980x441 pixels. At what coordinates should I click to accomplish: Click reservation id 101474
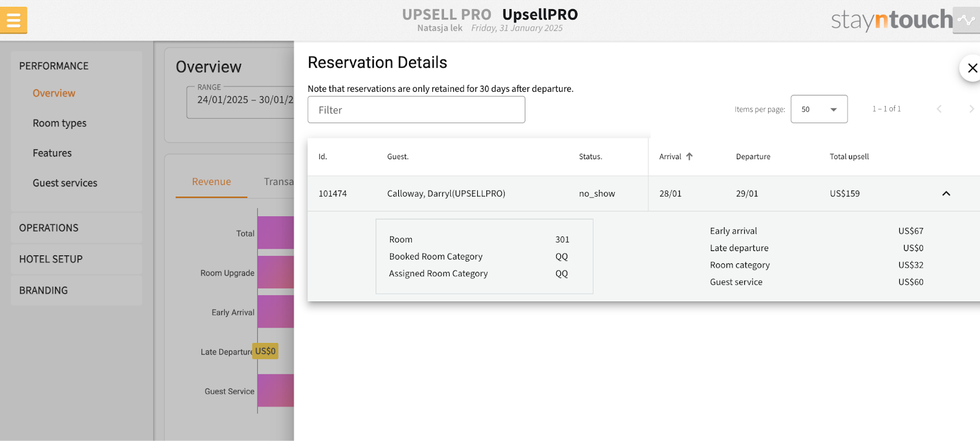tap(333, 194)
